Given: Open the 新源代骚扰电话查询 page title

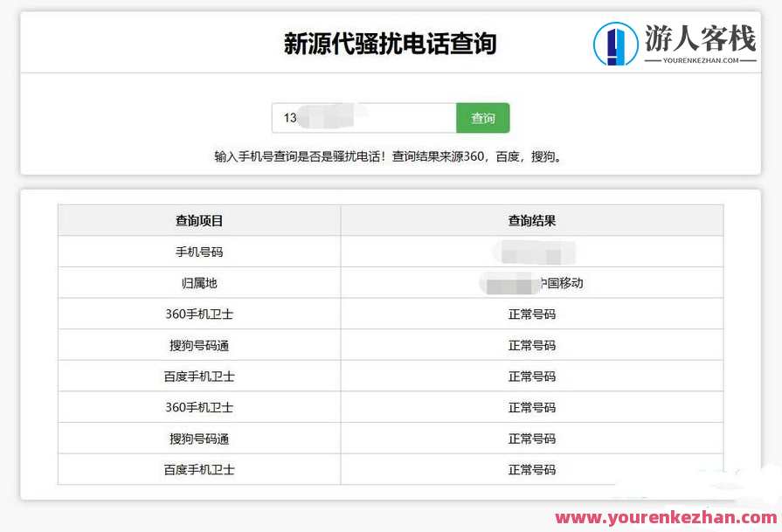Looking at the screenshot, I should click(390, 41).
